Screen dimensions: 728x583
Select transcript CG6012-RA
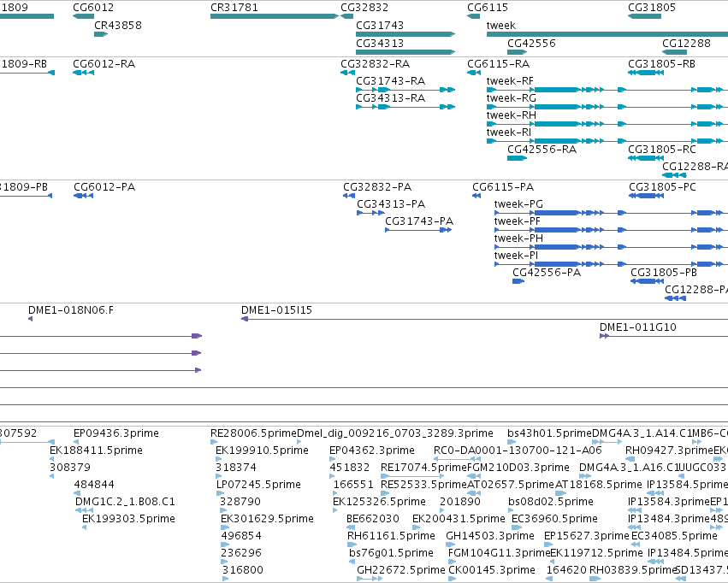click(x=84, y=73)
